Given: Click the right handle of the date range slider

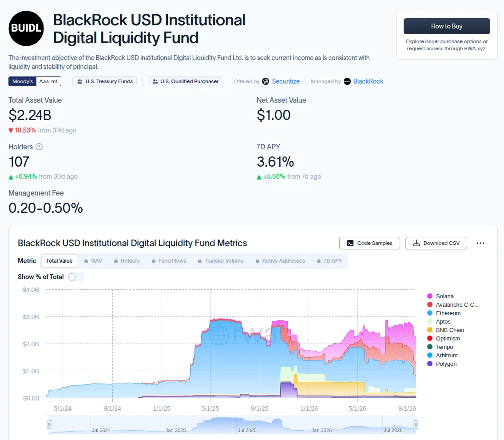Looking at the screenshot, I should (416, 425).
